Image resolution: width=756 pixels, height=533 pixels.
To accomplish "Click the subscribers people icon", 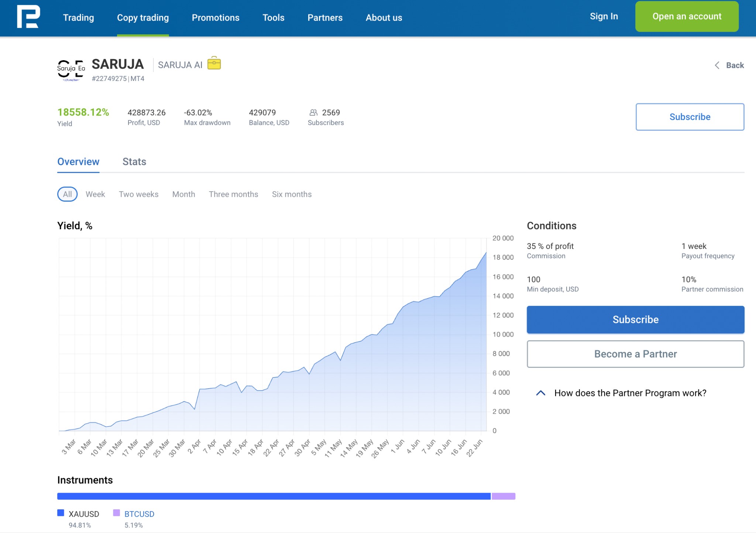I will click(x=313, y=112).
